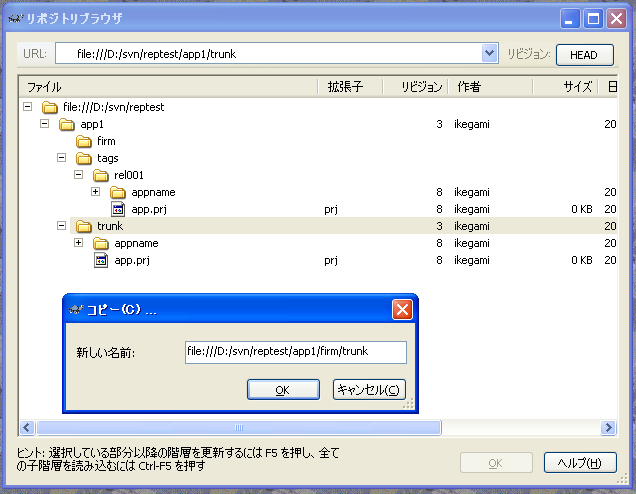The image size is (636, 494).
Task: Click キャンセル(C) in the copy dialog
Action: click(369, 390)
